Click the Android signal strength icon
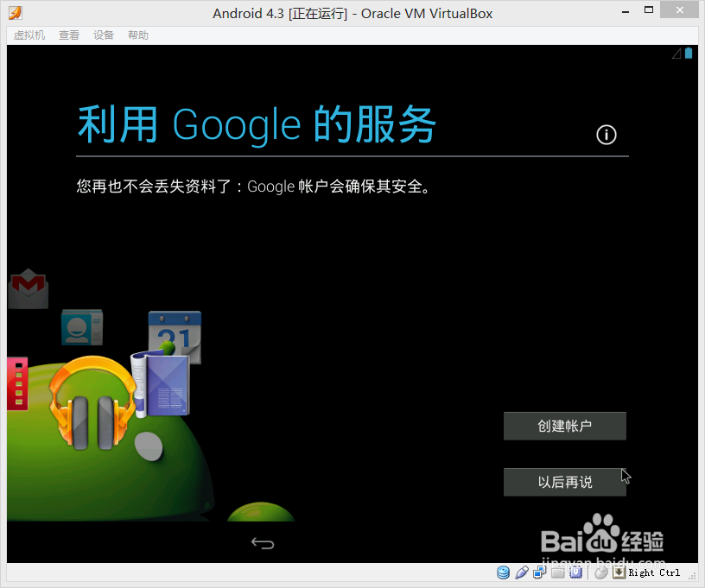The width and height of the screenshot is (705, 588). (x=676, y=54)
